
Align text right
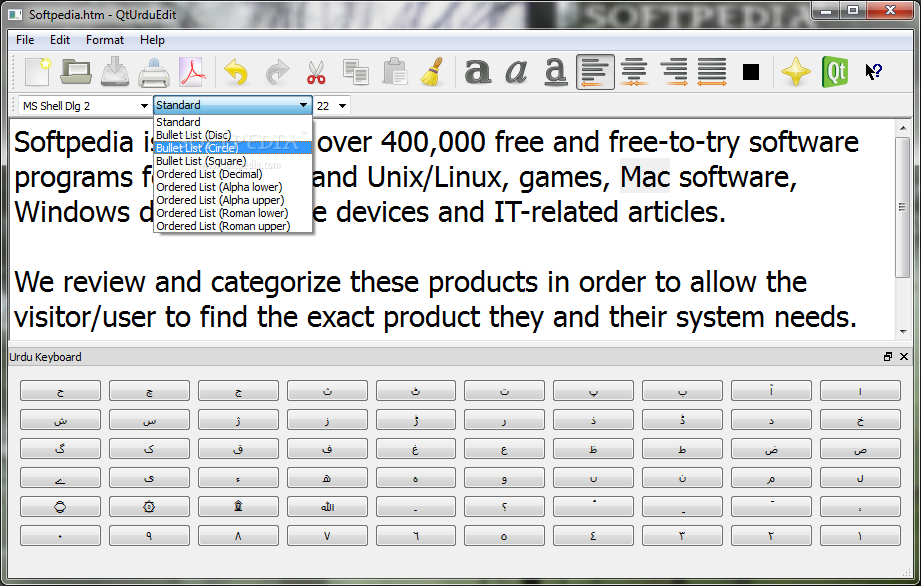point(674,72)
